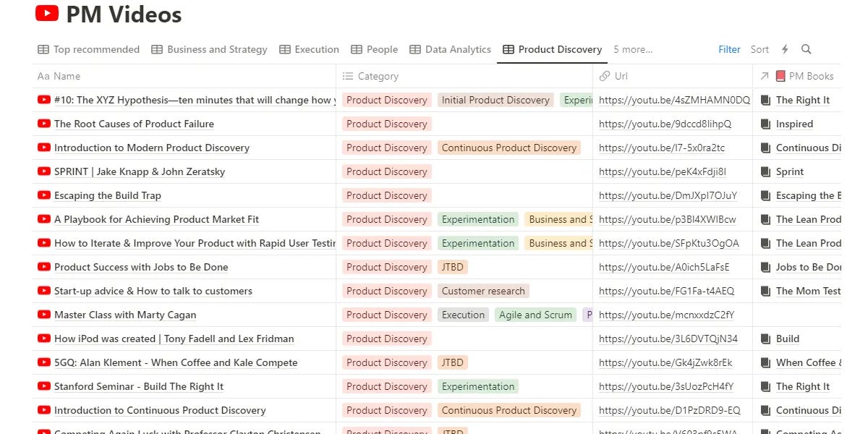This screenshot has width=868, height=434.
Task: Open the 5 more hidden views list
Action: [x=632, y=49]
